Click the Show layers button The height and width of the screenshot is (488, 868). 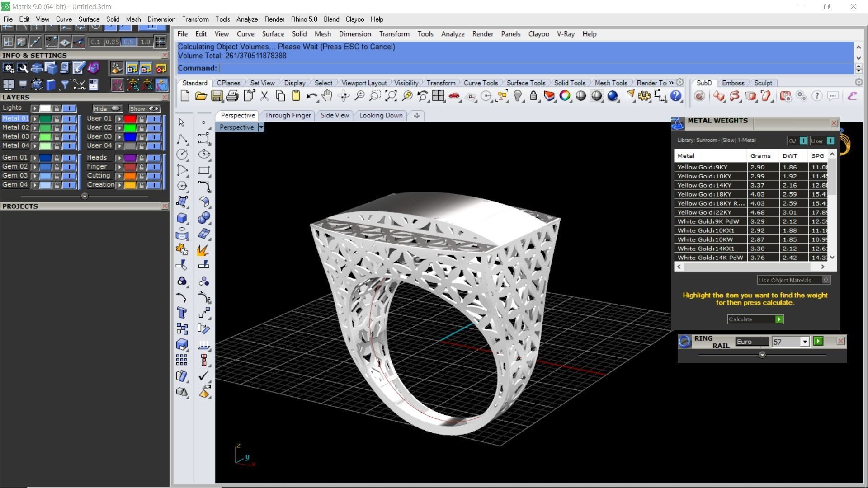click(144, 108)
